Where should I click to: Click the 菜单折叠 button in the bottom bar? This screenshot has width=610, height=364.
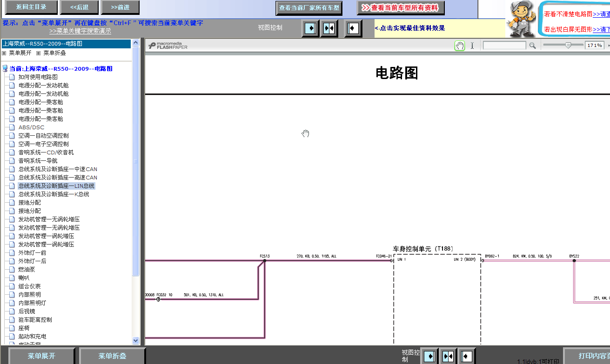pos(112,356)
